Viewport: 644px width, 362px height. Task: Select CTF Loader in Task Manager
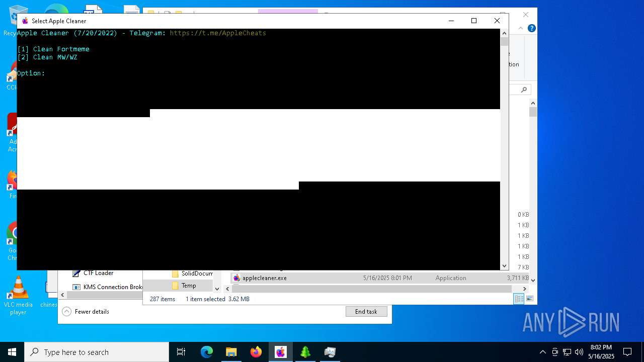tap(98, 273)
